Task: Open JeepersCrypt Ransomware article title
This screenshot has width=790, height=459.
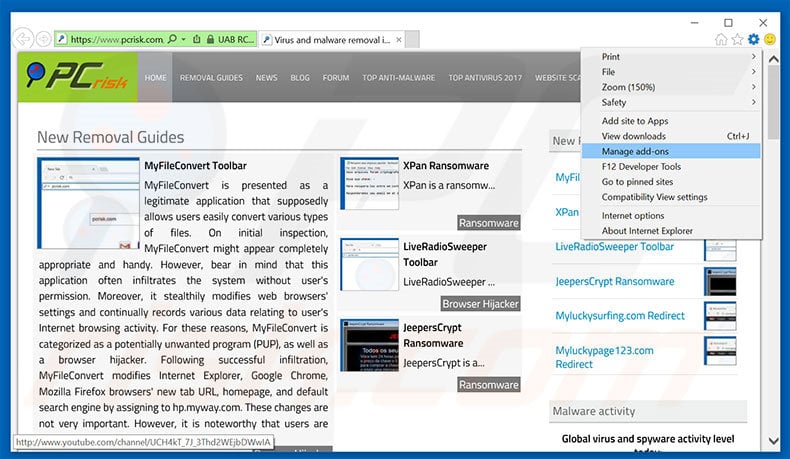Action: point(433,335)
